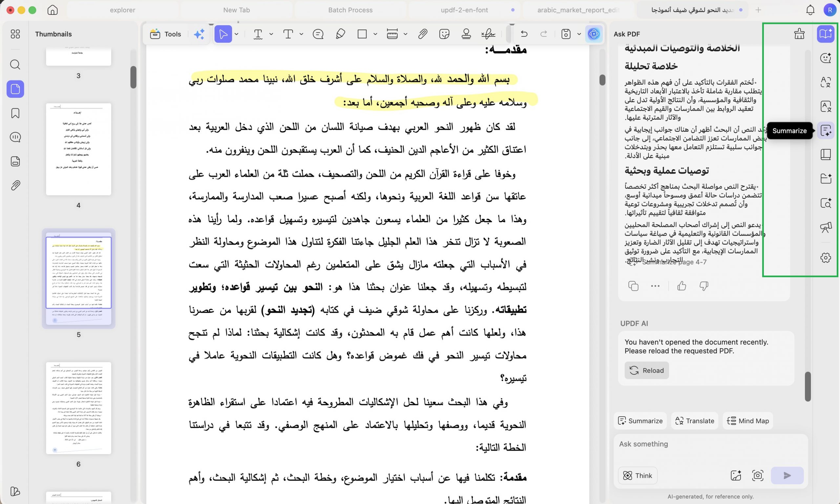This screenshot has height=504, width=840.
Task: Expand the rectangle shape dropdown arrow
Action: [375, 34]
